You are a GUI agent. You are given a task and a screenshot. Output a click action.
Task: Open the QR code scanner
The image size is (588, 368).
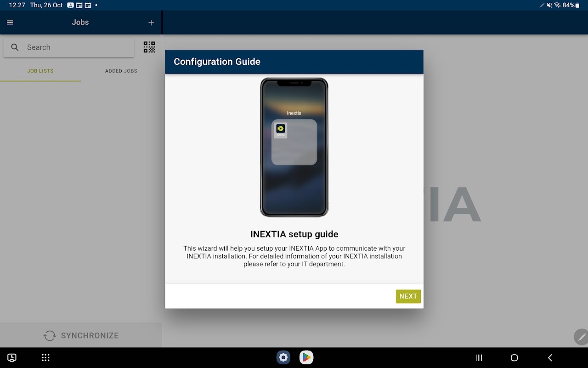[149, 47]
